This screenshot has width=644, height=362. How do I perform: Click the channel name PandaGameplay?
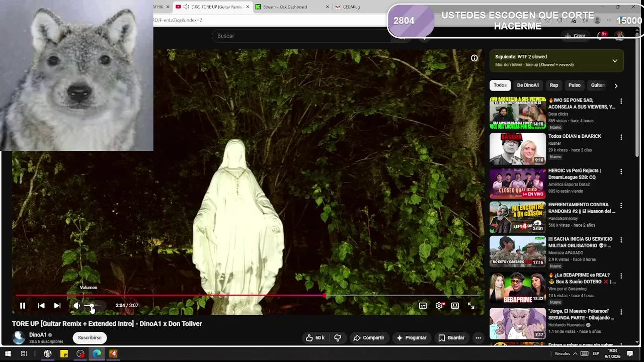[563, 219]
